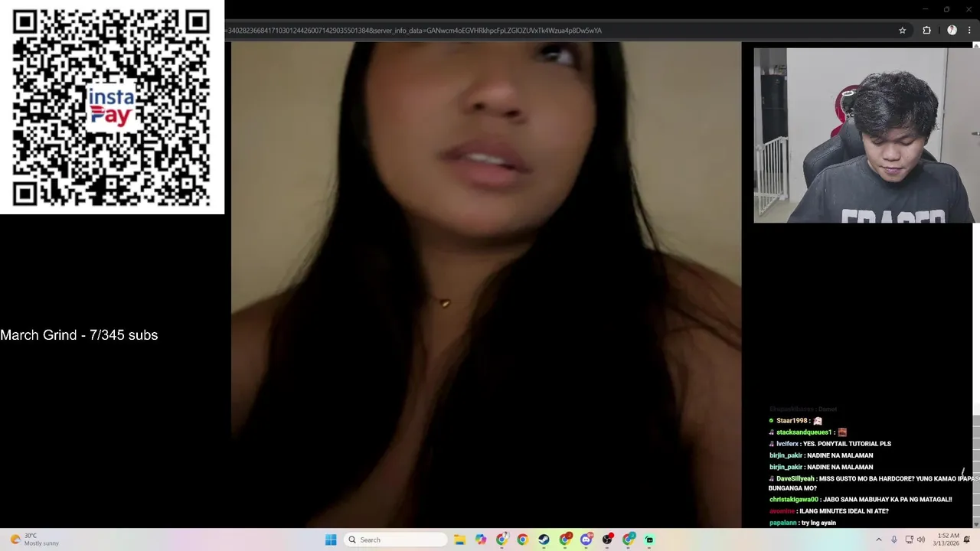Click the InstaPay QR code image
The image size is (980, 551).
click(112, 107)
